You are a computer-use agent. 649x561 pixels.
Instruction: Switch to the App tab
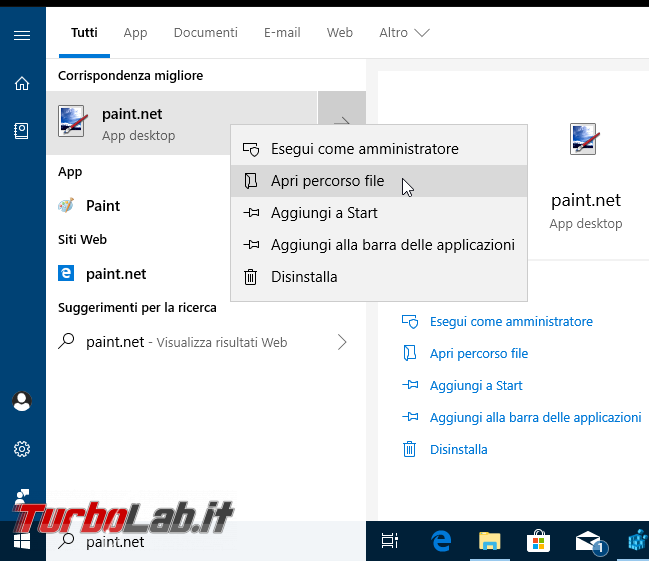click(x=135, y=33)
